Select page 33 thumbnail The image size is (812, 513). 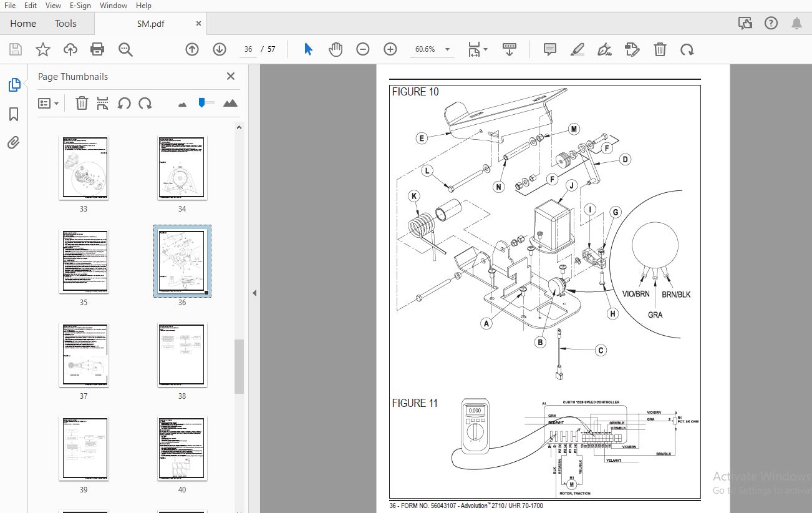click(x=84, y=168)
